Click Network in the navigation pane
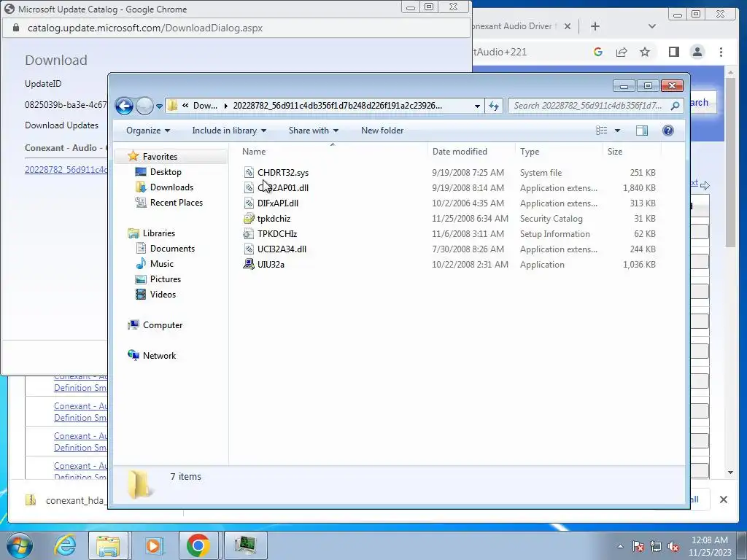Viewport: 747px width, 560px height. (159, 356)
